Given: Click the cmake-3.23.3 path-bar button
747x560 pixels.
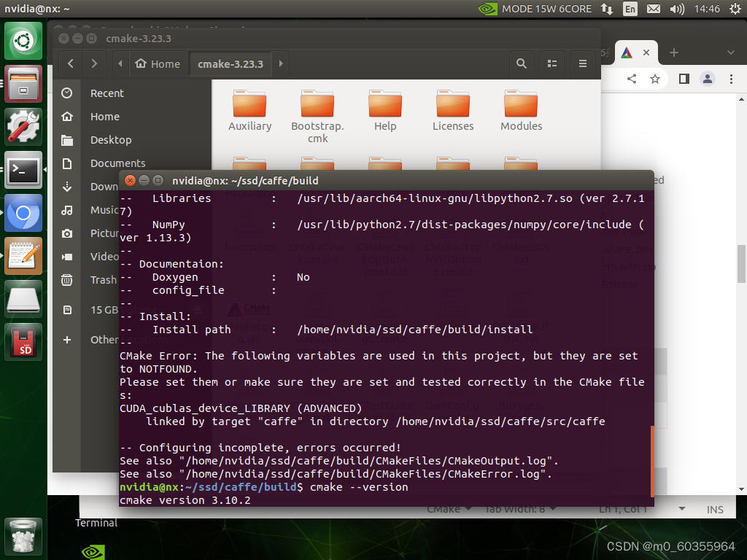Looking at the screenshot, I should [231, 63].
